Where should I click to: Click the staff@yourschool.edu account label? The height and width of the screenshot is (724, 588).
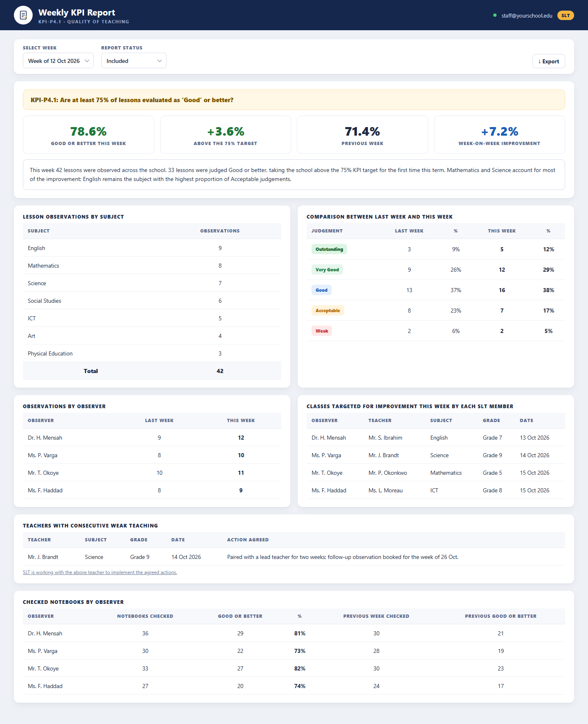pos(527,16)
